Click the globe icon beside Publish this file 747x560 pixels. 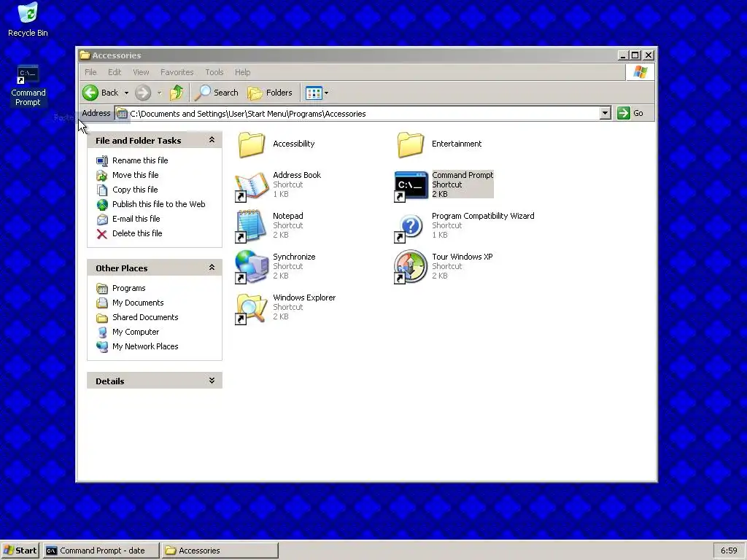102,205
